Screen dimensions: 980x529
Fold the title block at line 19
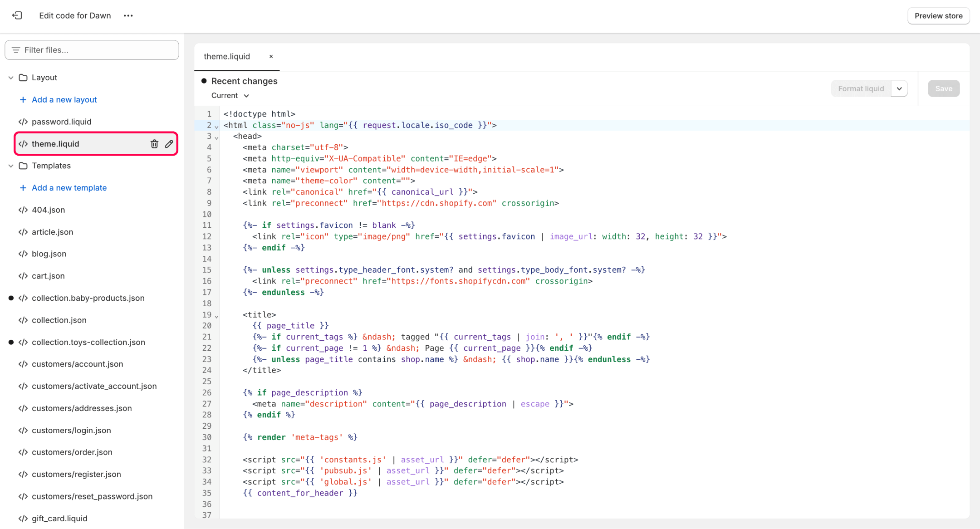217,316
